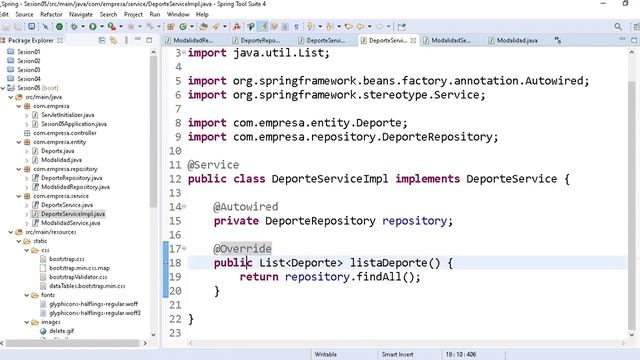Click the Next Annotation toolbar icon
Image resolution: width=640 pixels, height=360 pixels.
point(310,27)
